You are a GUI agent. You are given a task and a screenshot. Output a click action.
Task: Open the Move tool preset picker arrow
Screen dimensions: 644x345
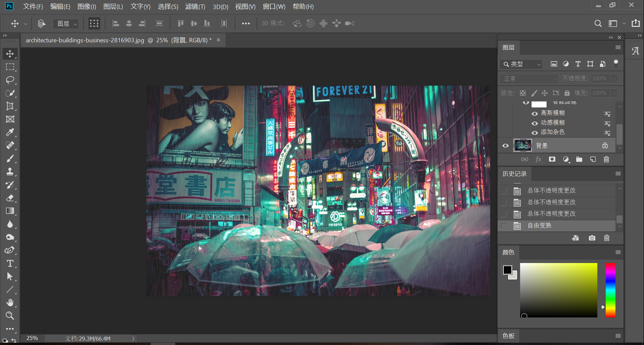[25, 24]
